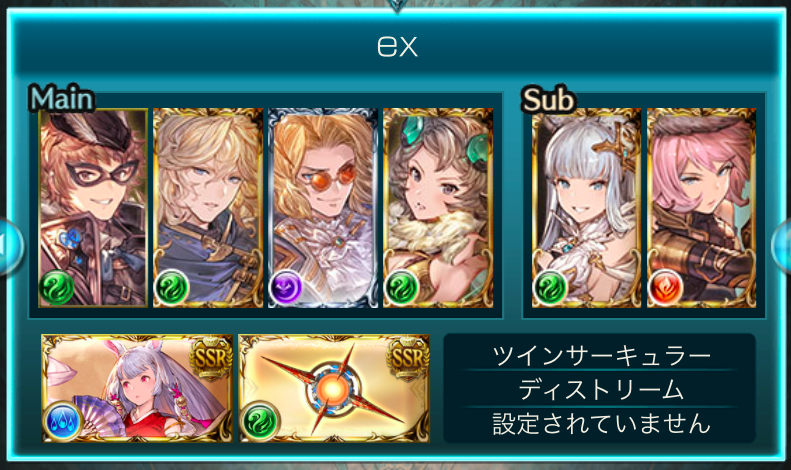Select the ディストリーム skill entry
The image size is (791, 470).
point(600,389)
